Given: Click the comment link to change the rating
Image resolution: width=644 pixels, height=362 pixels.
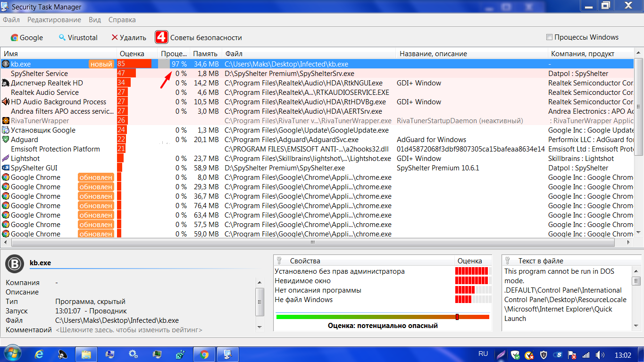Looking at the screenshot, I should [129, 330].
